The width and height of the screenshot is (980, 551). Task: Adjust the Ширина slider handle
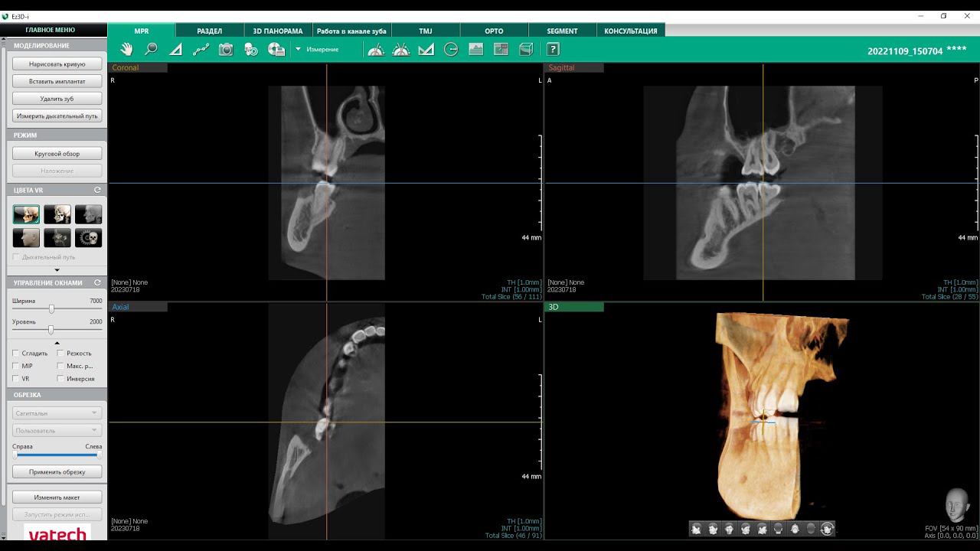click(x=51, y=309)
